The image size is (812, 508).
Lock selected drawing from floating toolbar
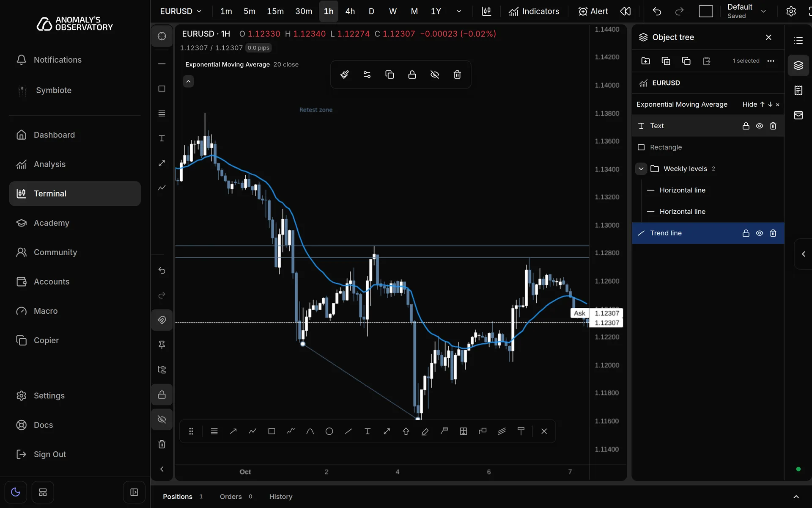click(x=412, y=75)
